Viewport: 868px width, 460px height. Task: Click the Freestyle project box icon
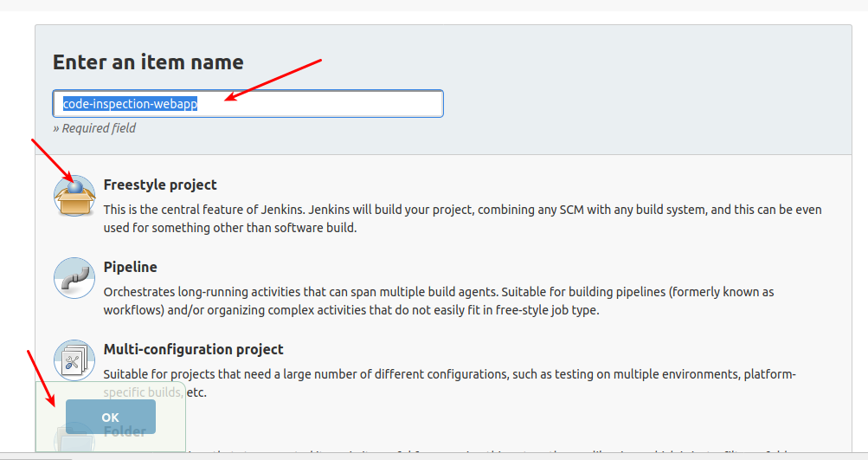[x=74, y=196]
